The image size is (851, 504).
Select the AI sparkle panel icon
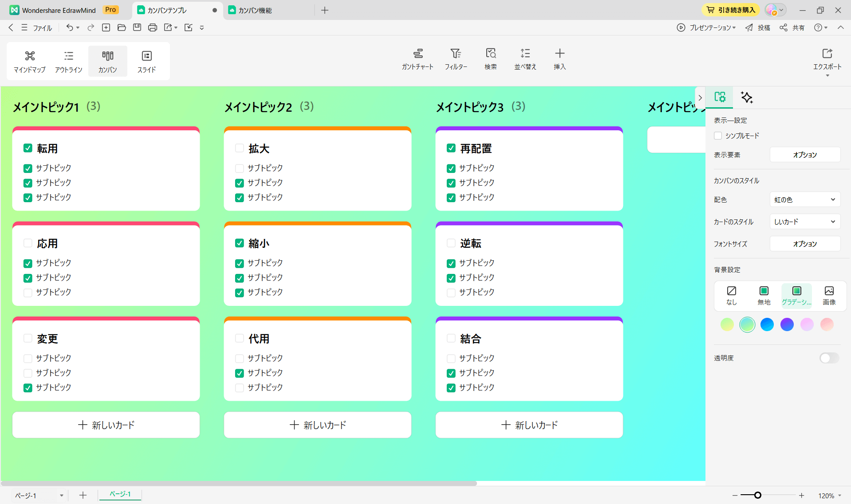coord(746,98)
